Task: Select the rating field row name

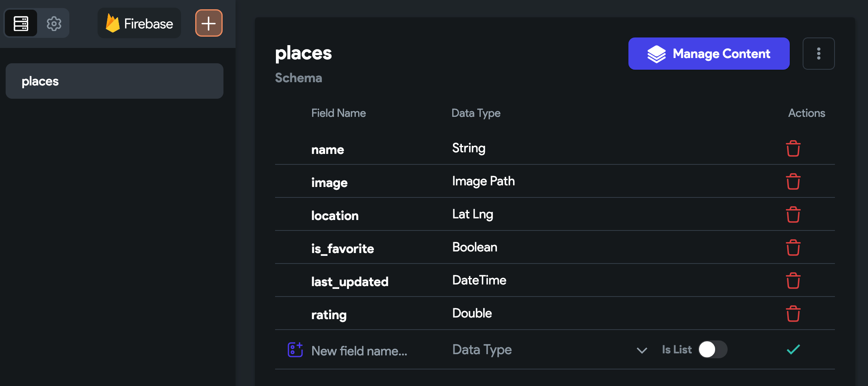Action: click(x=329, y=315)
